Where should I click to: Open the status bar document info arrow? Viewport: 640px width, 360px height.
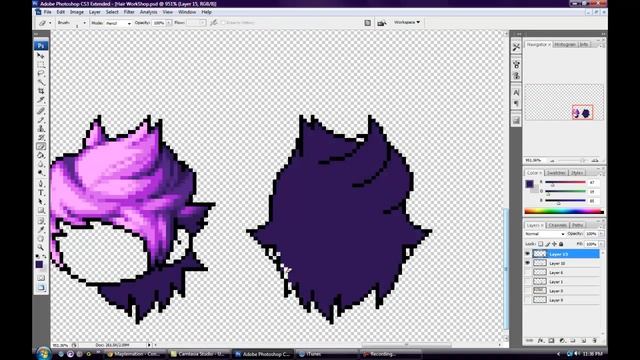pos(149,345)
